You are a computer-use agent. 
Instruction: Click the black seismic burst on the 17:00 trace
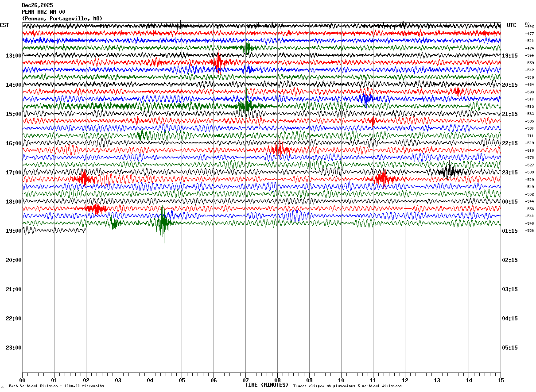[x=450, y=172]
